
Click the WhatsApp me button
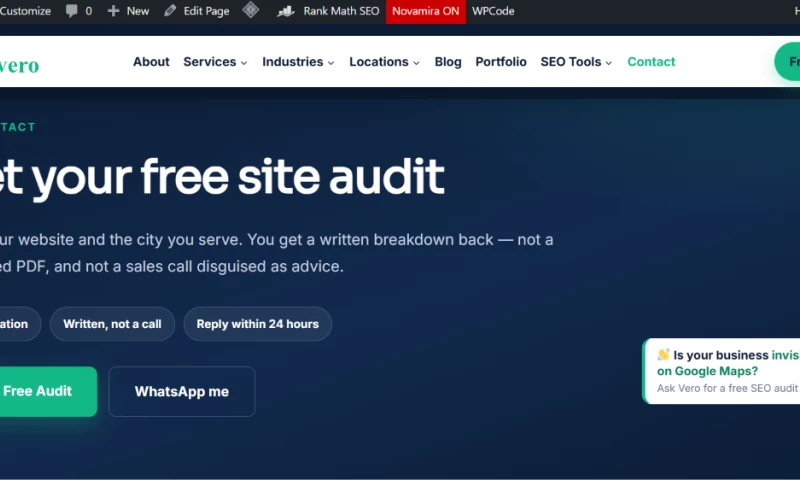182,391
